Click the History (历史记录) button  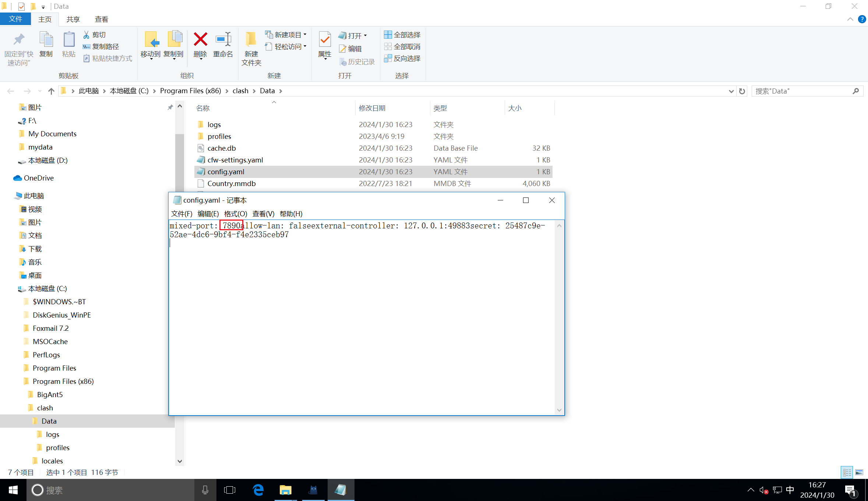357,62
